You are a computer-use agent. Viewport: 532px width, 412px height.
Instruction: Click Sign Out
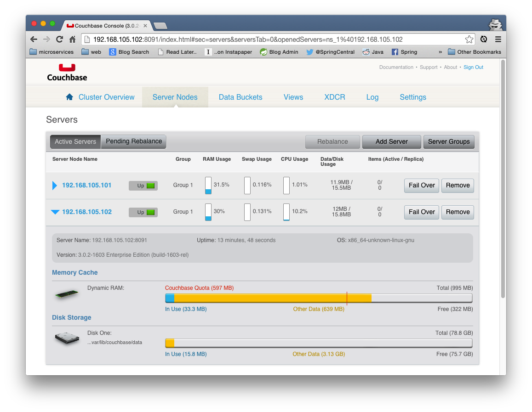click(x=473, y=67)
